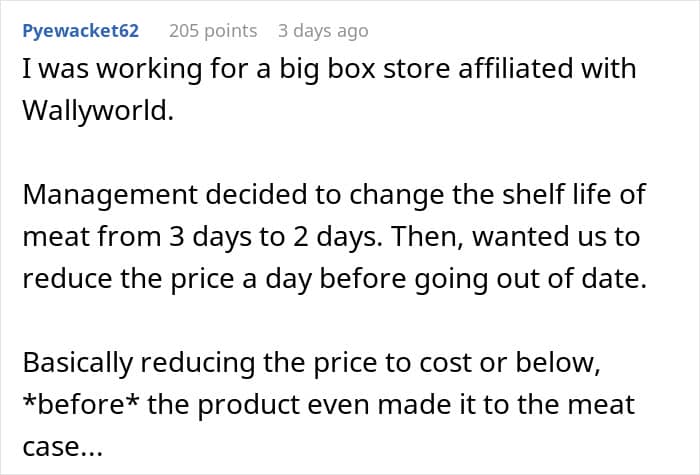Click the phrase 'going out of date'
The width and height of the screenshot is (700, 475).
pyautogui.click(x=531, y=279)
